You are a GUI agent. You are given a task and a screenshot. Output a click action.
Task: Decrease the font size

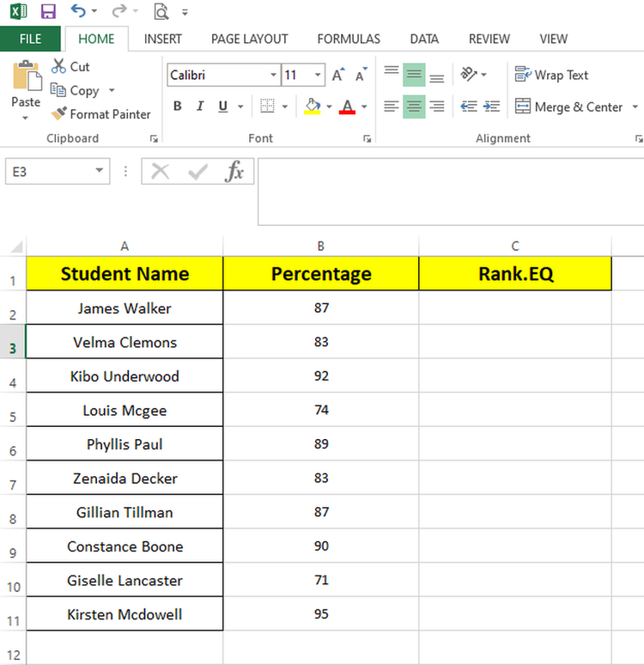(361, 75)
